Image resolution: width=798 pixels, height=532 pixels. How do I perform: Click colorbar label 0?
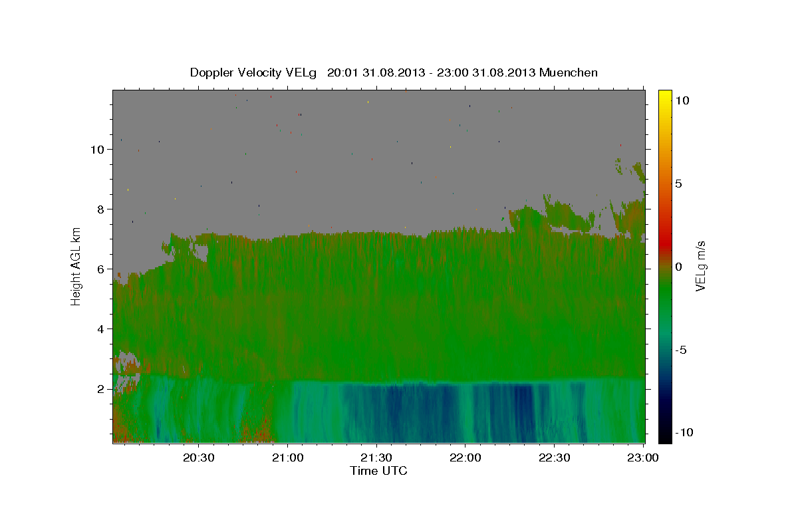pos(678,267)
